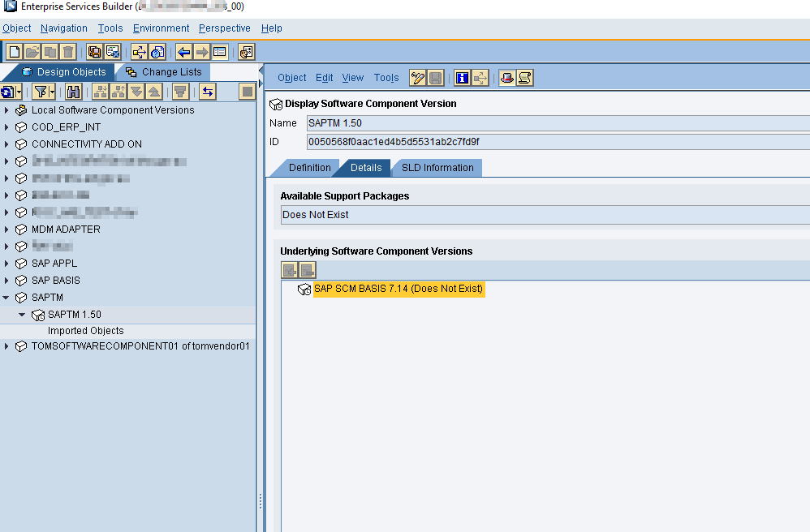This screenshot has height=532, width=810.
Task: Toggle the navigation area layout icon
Action: pos(220,52)
